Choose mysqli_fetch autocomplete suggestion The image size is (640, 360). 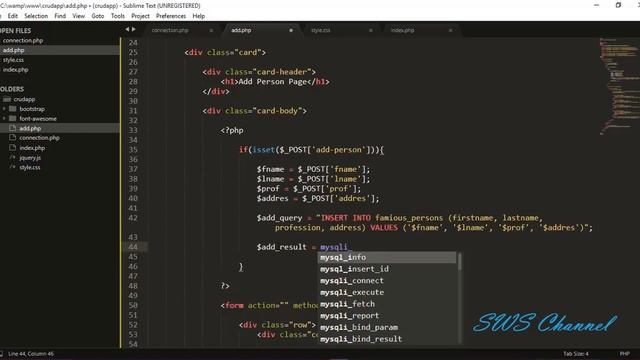pyautogui.click(x=387, y=304)
